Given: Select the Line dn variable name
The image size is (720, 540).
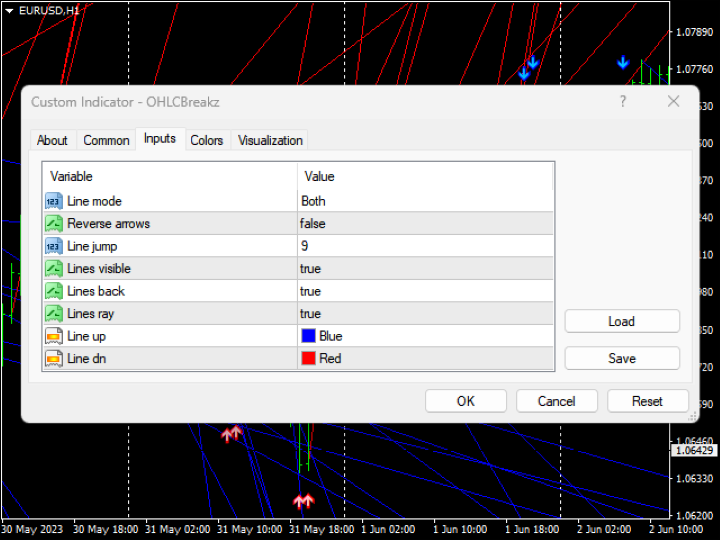Looking at the screenshot, I should pyautogui.click(x=86, y=359).
